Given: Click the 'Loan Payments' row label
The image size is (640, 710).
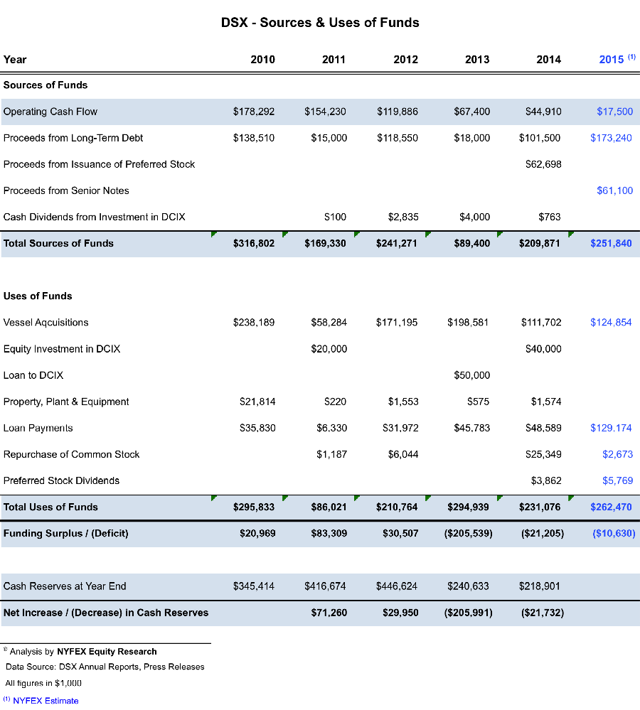Looking at the screenshot, I should 38,428.
